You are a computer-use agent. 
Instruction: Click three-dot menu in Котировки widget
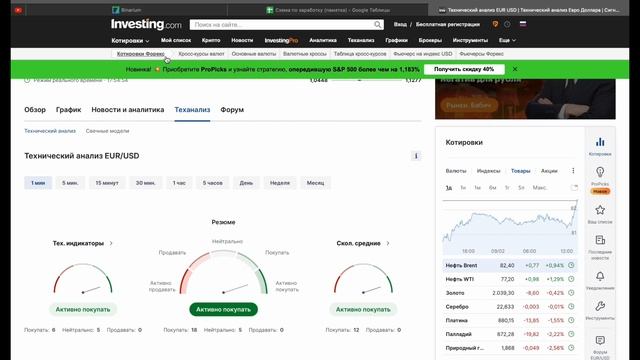click(573, 171)
